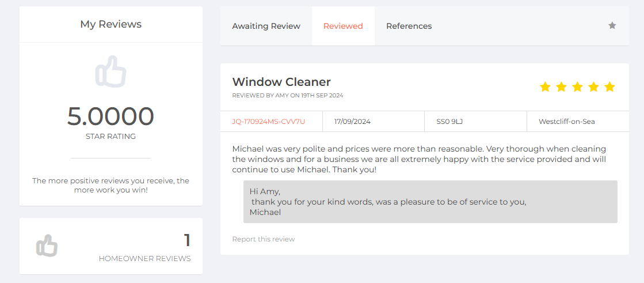Click the Westcliff-on-Sea location cell

(578, 122)
